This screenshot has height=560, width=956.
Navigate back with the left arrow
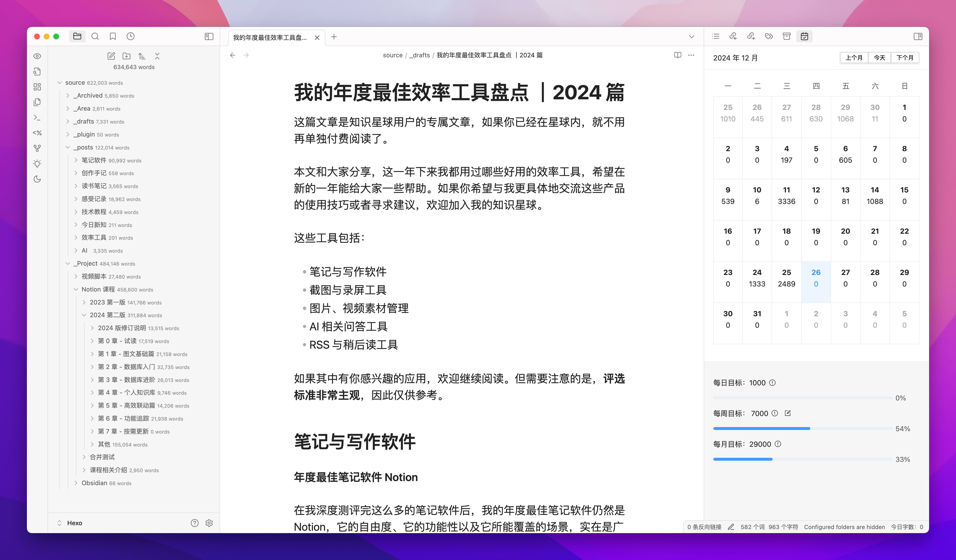(x=233, y=55)
